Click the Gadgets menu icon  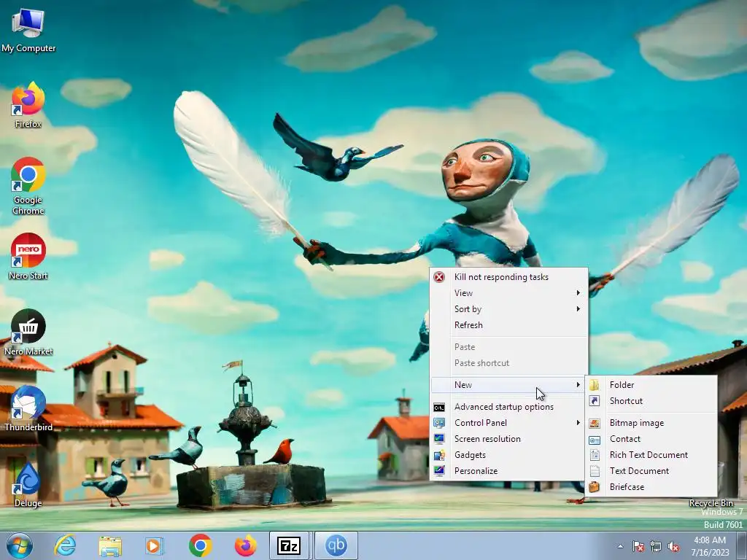[438, 455]
